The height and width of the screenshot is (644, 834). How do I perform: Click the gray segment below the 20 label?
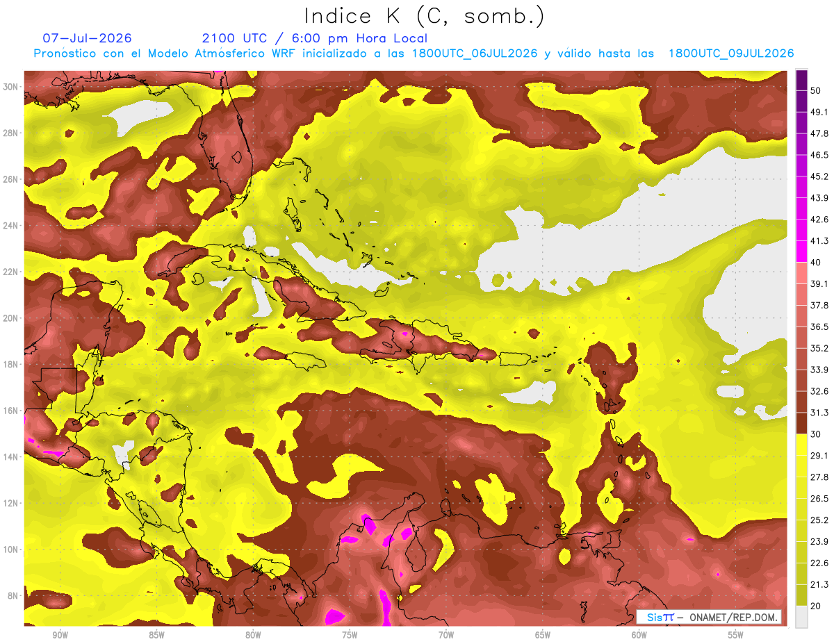[801, 617]
